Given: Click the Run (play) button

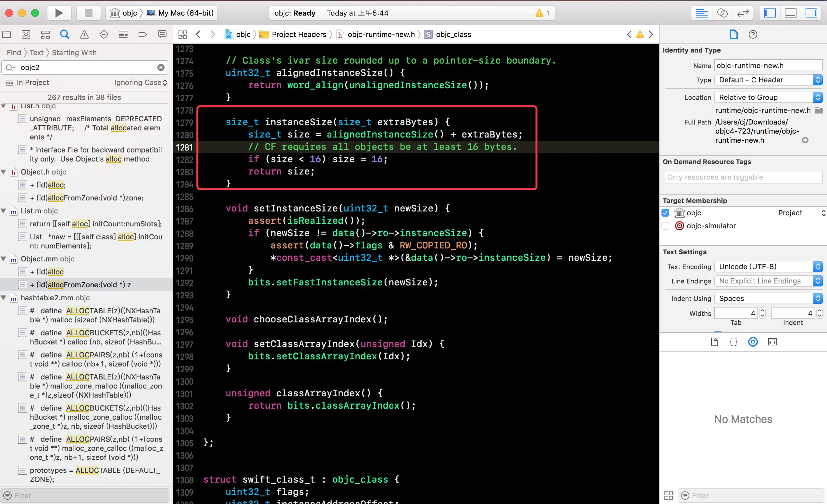Looking at the screenshot, I should [x=59, y=13].
